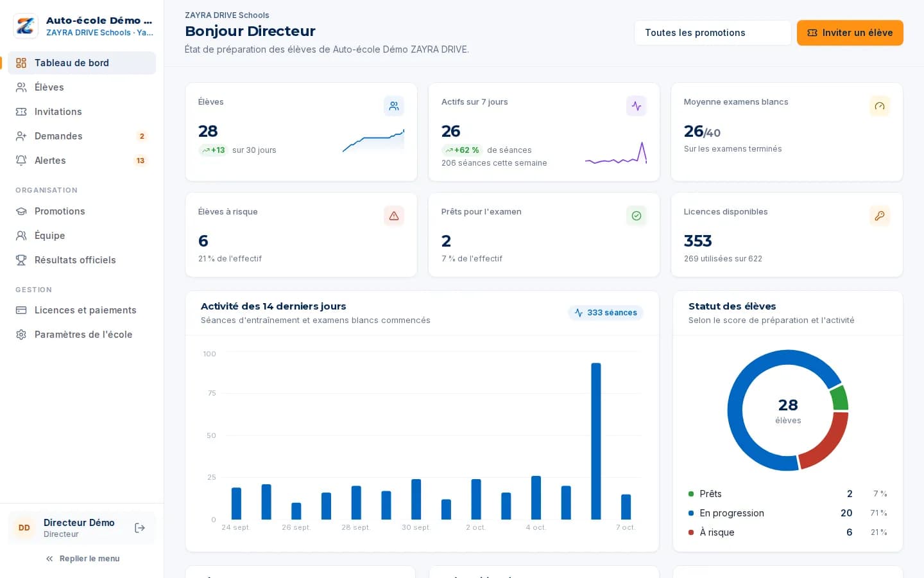
Task: Open Promotions page
Action: 81,211
